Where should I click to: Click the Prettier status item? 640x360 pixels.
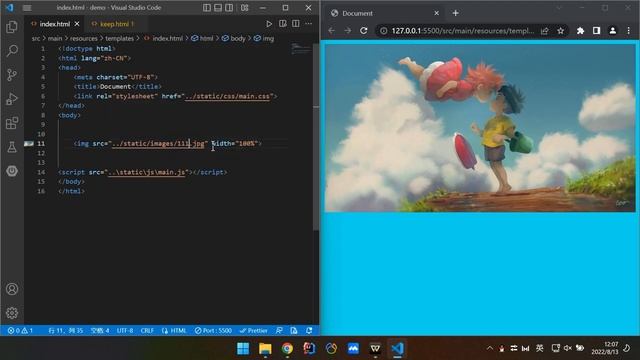pos(253,331)
